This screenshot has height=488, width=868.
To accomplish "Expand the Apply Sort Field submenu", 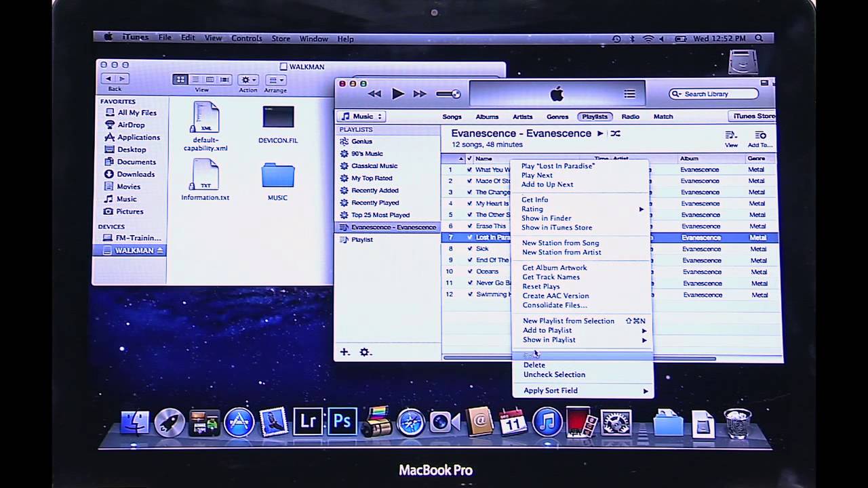I will tap(583, 390).
